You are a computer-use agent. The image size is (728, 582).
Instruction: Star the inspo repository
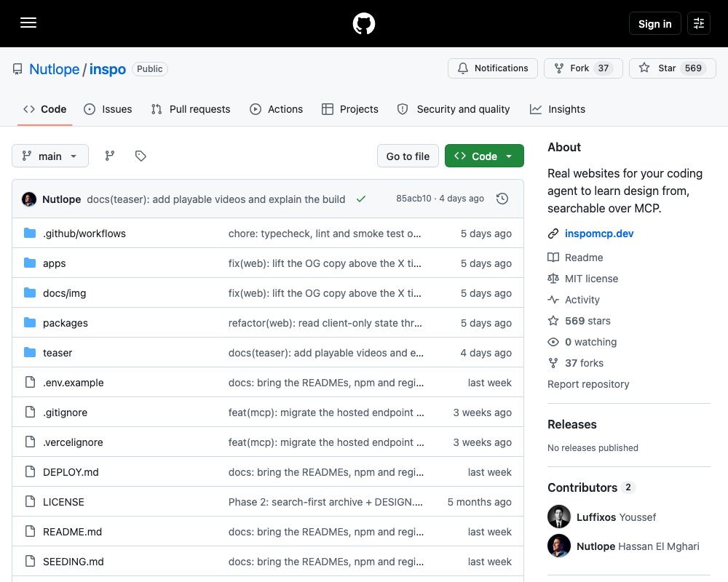(672, 68)
